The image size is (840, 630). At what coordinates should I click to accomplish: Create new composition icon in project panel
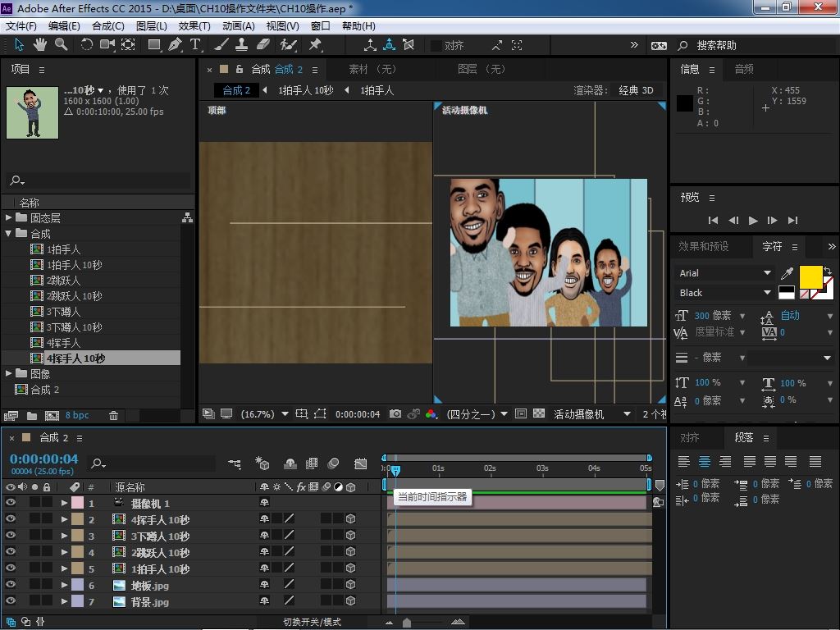pyautogui.click(x=52, y=415)
